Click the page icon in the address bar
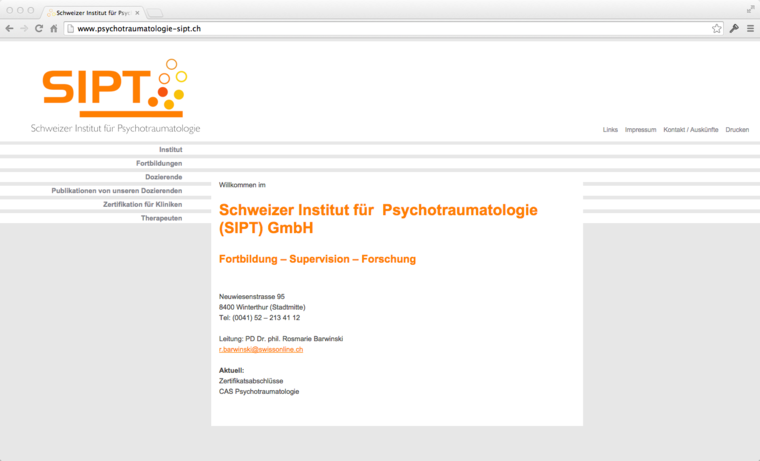The height and width of the screenshot is (461, 760). click(70, 29)
